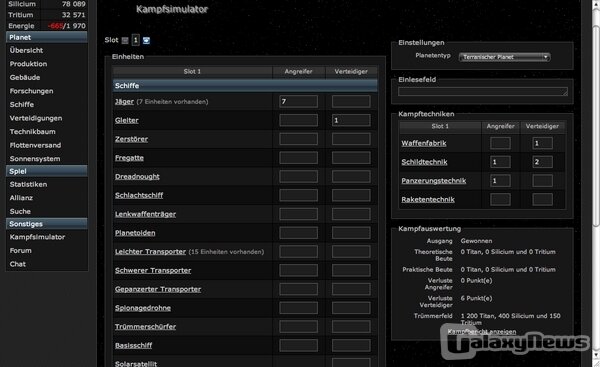600x367 pixels.
Task: Focus Raketentechnik Verteidiger input field
Action: pyautogui.click(x=543, y=199)
